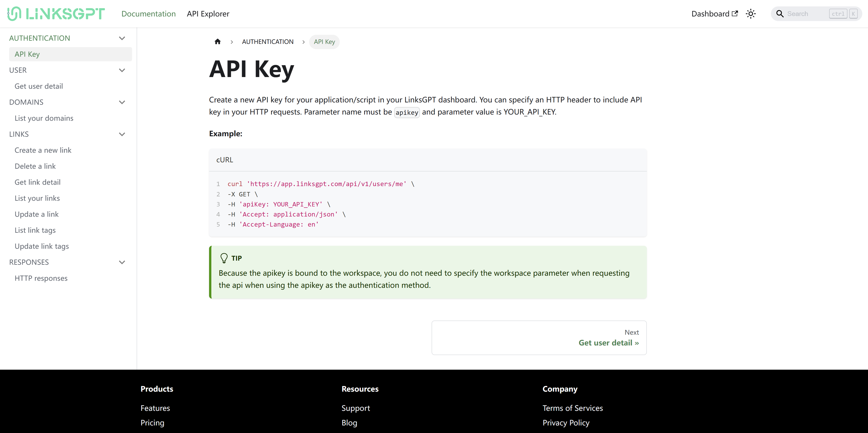The width and height of the screenshot is (868, 433).
Task: Click the TIP lightbulb icon
Action: 224,258
